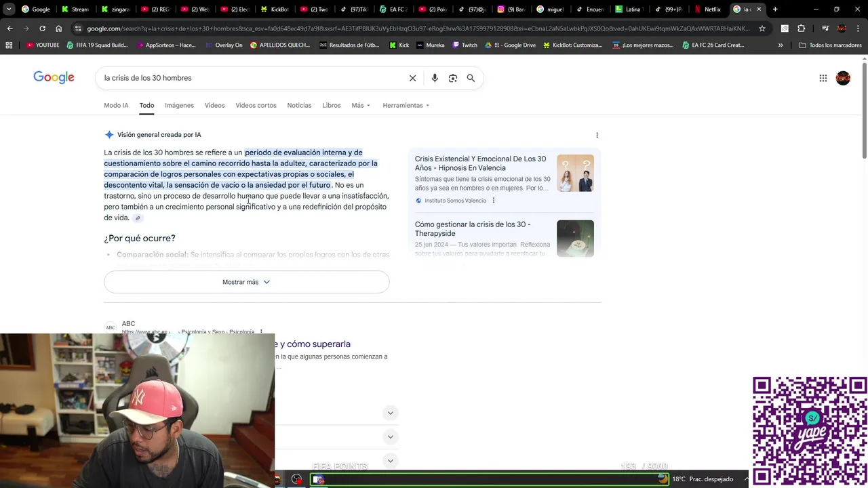Open 'Crisis Existencial Y Emocional De Los 30 Años' link

pyautogui.click(x=480, y=163)
